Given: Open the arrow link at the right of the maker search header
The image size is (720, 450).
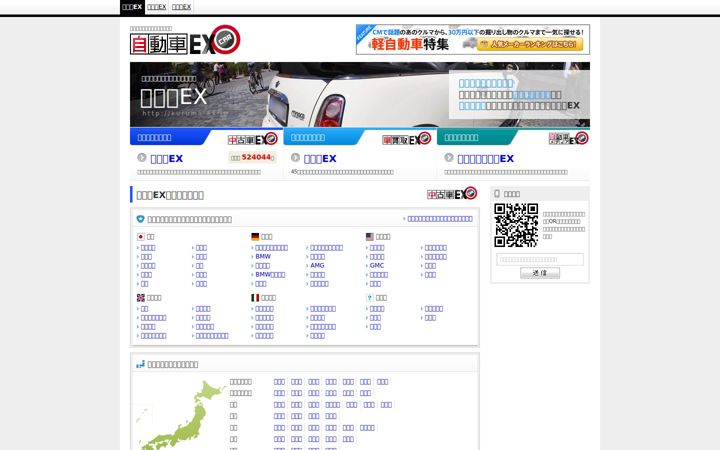Looking at the screenshot, I should coord(438,219).
